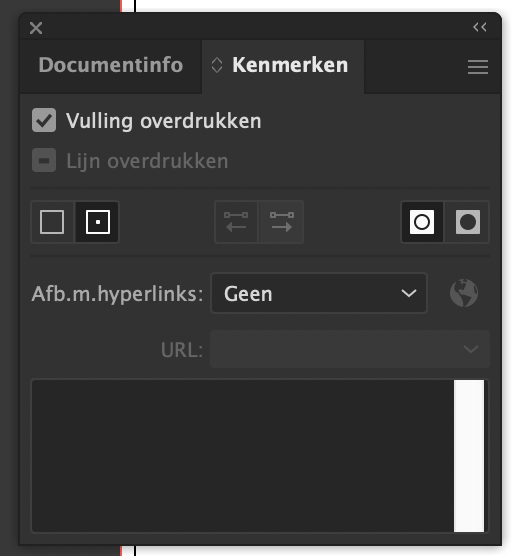Click the Don't Show Center icon

[52, 222]
